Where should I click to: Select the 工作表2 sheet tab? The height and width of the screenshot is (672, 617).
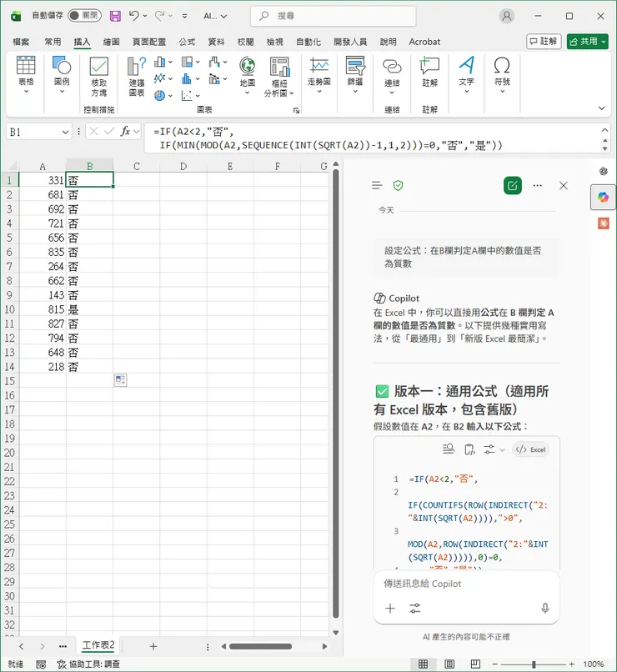98,645
